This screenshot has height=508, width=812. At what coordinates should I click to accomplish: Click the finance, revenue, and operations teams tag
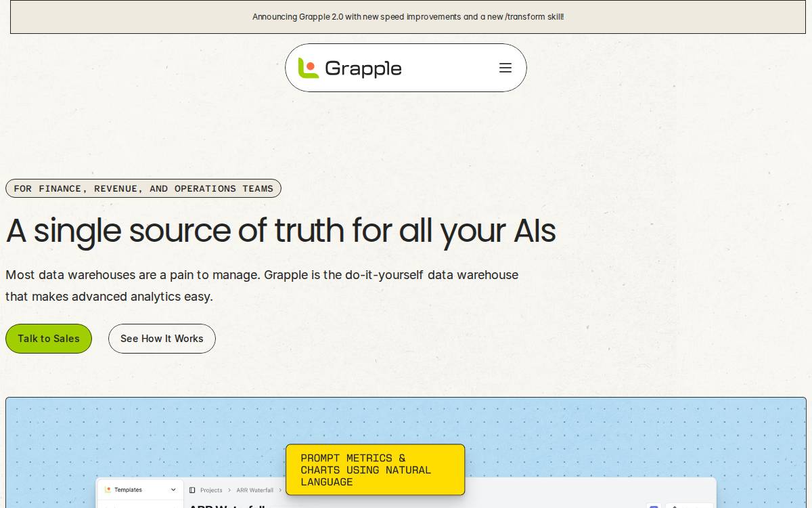tap(143, 188)
